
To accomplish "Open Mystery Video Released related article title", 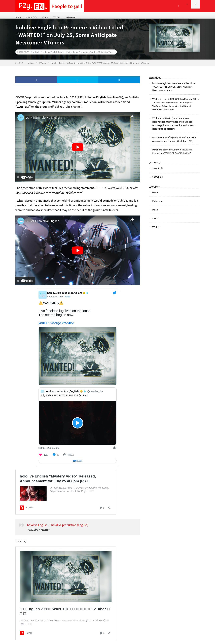I will pos(58,478).
